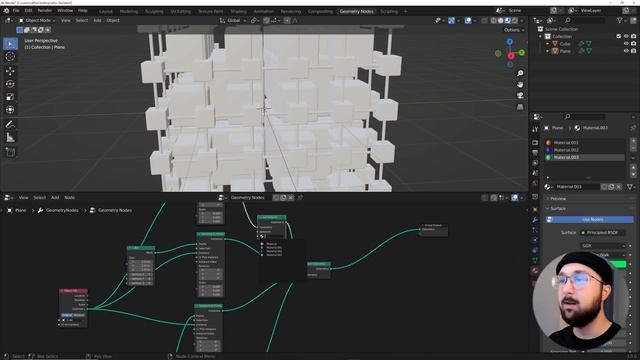Open Surface shader Principled BSDF dropdown
Image resolution: width=640 pixels, height=360 pixels.
coord(602,233)
